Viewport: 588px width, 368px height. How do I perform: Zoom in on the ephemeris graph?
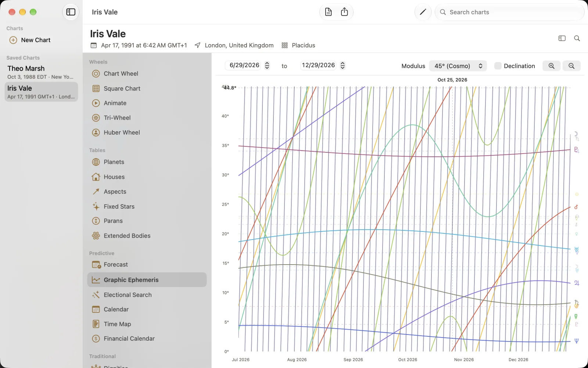point(552,66)
